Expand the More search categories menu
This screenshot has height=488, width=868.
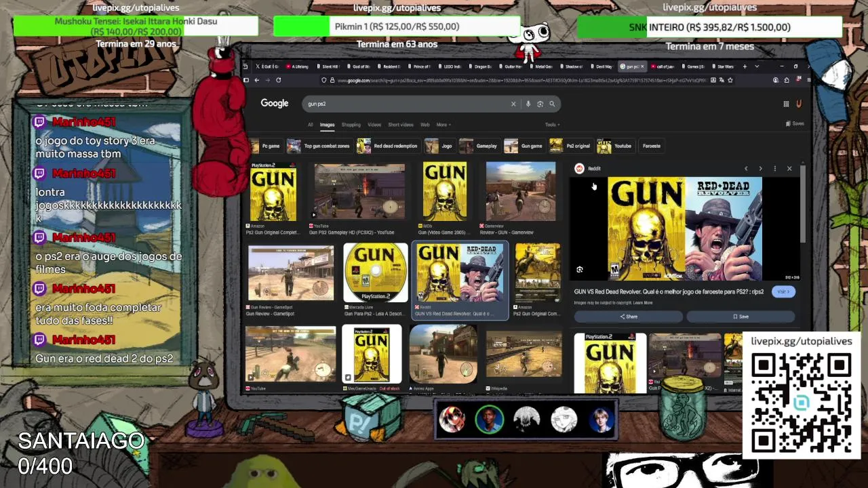[443, 125]
